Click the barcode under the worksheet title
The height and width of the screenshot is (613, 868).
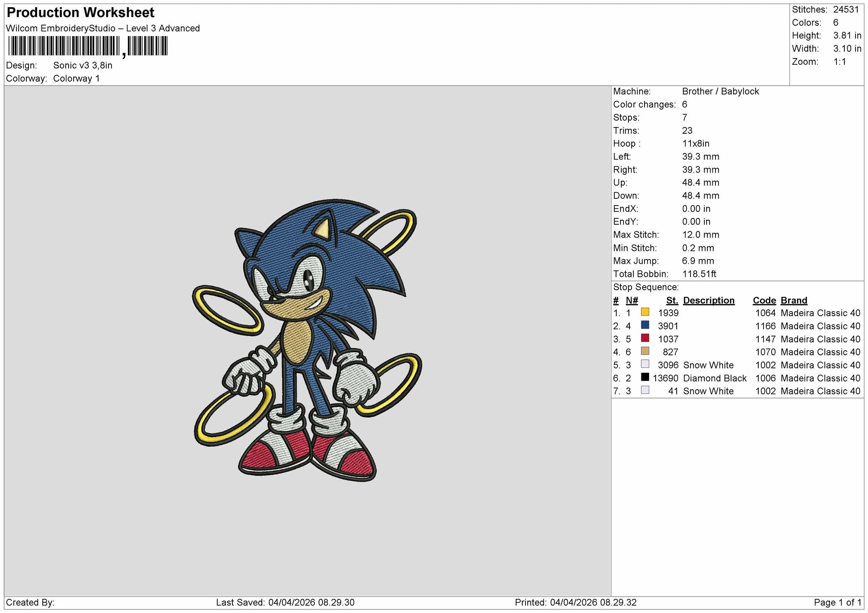pyautogui.click(x=88, y=46)
